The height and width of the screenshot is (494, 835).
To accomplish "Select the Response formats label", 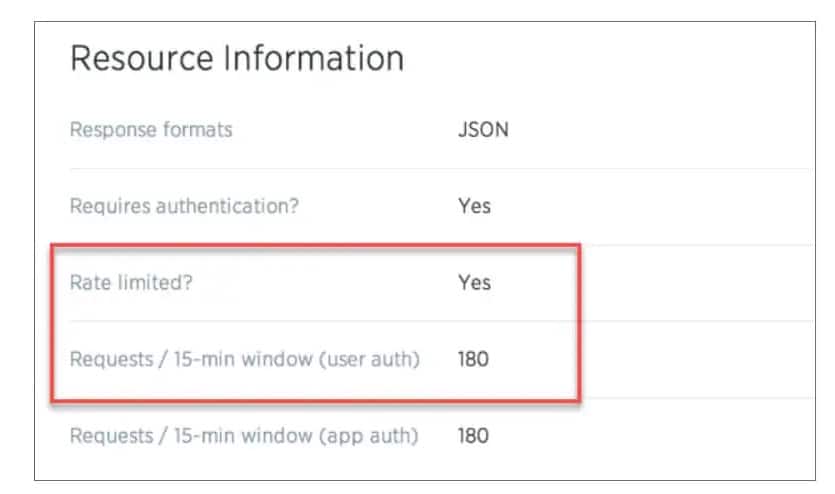I will [150, 130].
